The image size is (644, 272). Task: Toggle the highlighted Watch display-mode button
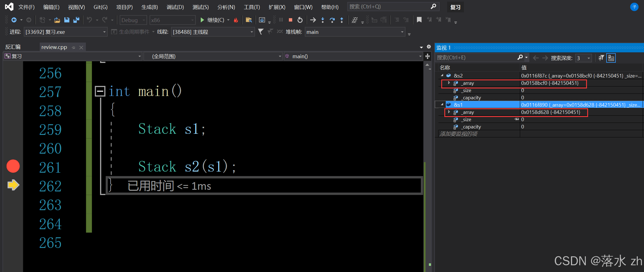611,58
